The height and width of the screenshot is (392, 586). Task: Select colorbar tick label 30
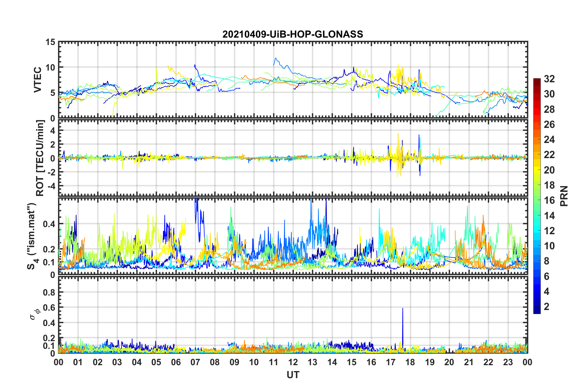point(549,94)
